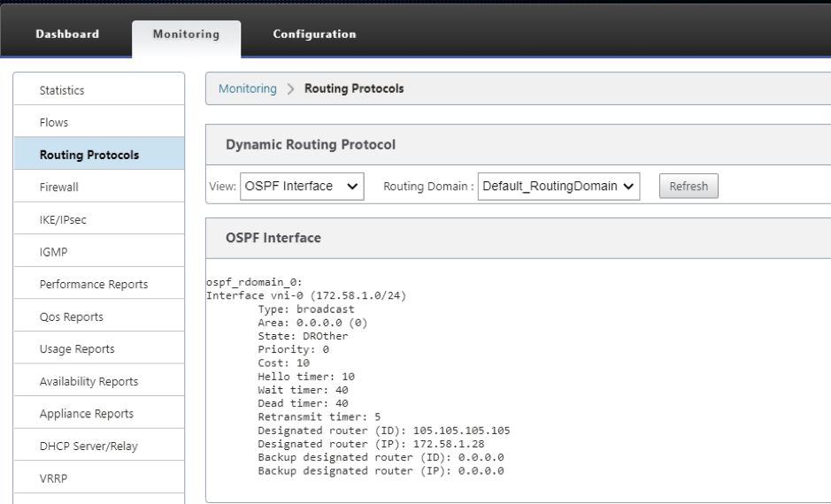Click the 'Priority: 0' line
831x504 pixels.
tap(293, 349)
